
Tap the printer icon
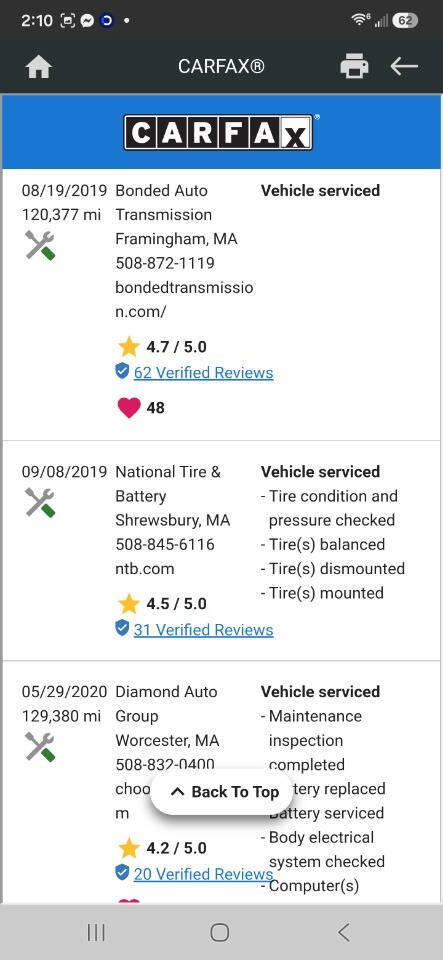coord(354,66)
